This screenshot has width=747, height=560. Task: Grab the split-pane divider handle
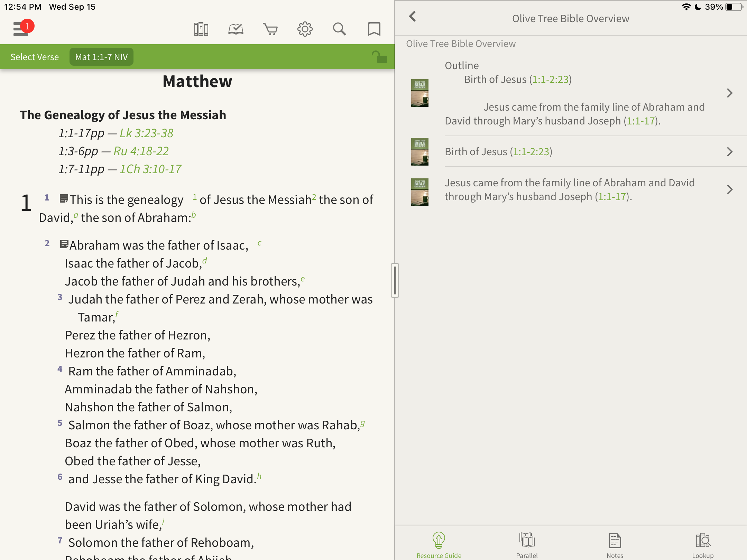click(x=395, y=280)
